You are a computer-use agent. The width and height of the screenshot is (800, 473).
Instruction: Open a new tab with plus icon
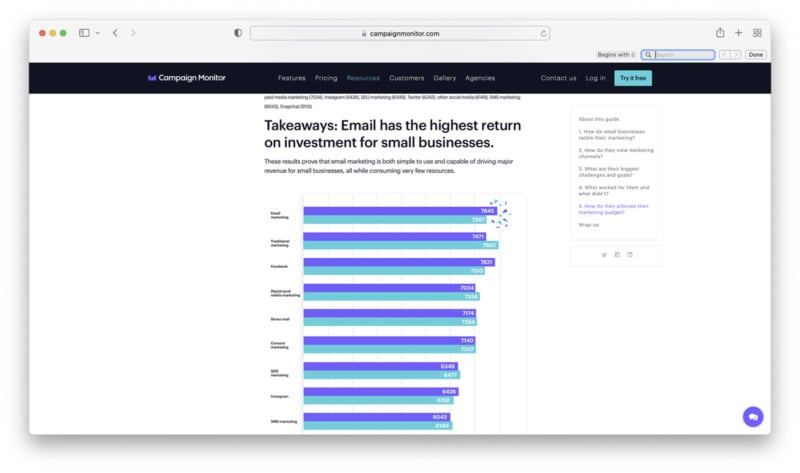[x=738, y=33]
